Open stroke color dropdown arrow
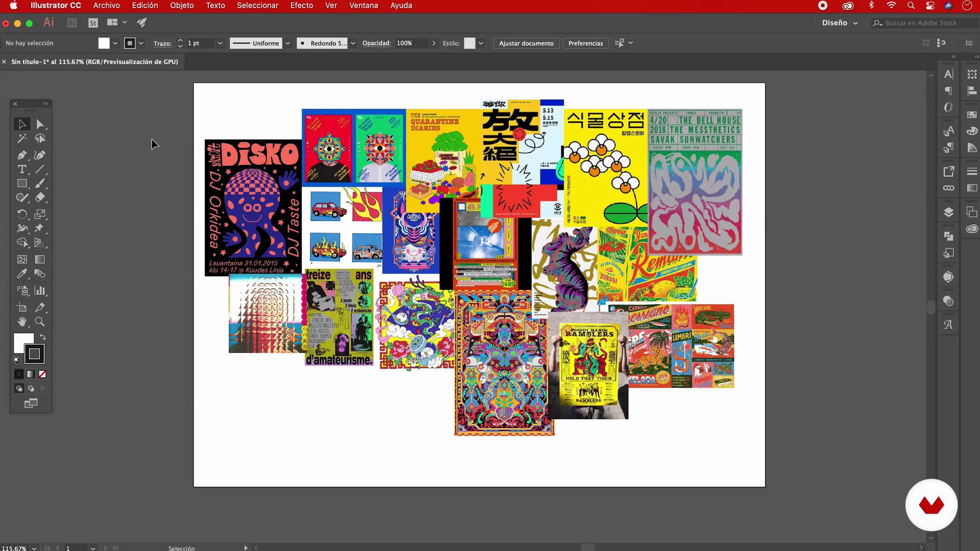Image resolution: width=980 pixels, height=551 pixels. point(141,43)
